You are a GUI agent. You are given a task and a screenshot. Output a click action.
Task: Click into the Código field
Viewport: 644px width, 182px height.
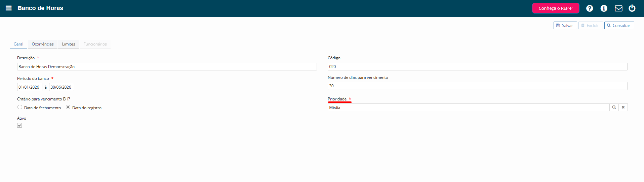click(x=477, y=67)
